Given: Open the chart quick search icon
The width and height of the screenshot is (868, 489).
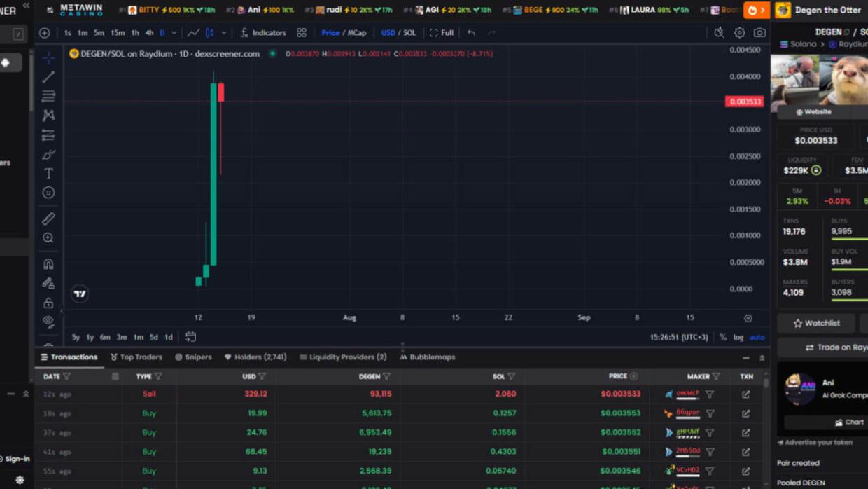Looking at the screenshot, I should (x=719, y=33).
